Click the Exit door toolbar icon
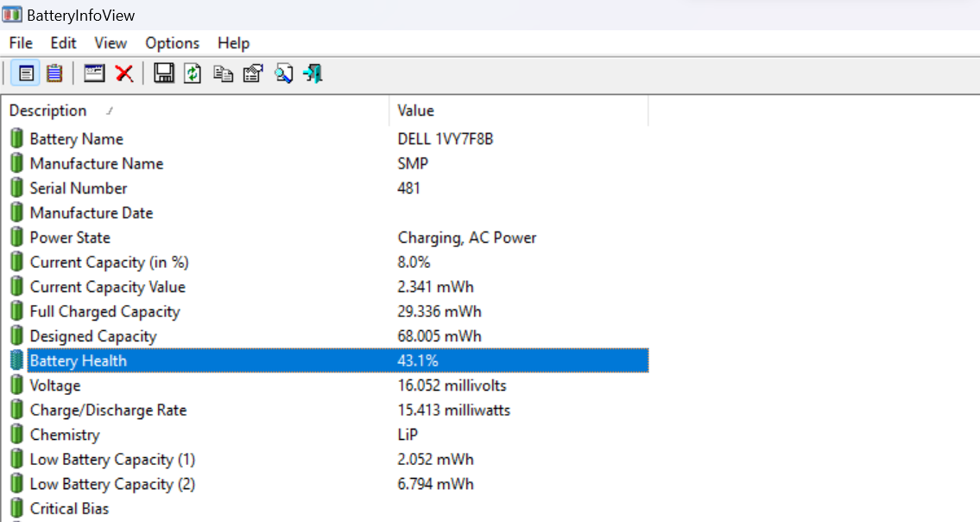The image size is (980, 522). point(313,73)
